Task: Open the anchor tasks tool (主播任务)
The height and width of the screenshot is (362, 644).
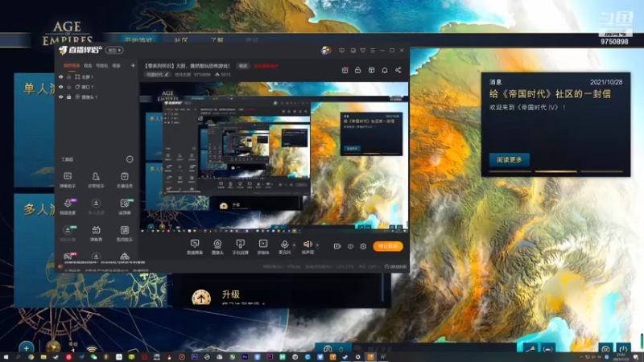Action: pyautogui.click(x=125, y=179)
